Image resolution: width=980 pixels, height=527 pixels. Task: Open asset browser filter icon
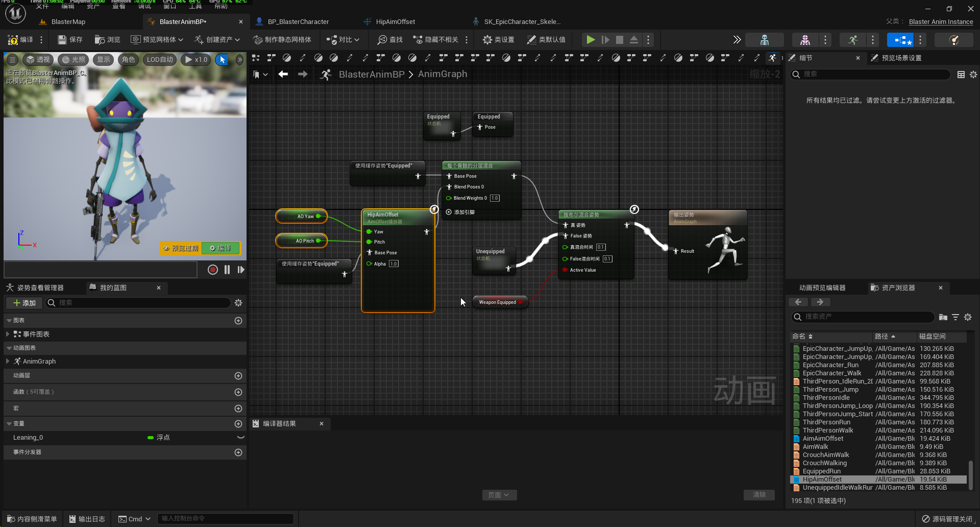(955, 317)
